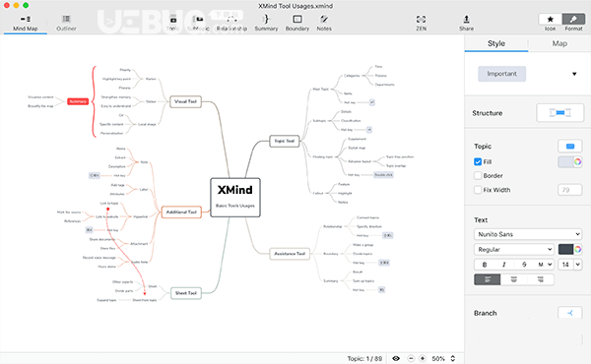Viewport: 591px width, 364px height.
Task: Select the red Summary topic
Action: 78,101
